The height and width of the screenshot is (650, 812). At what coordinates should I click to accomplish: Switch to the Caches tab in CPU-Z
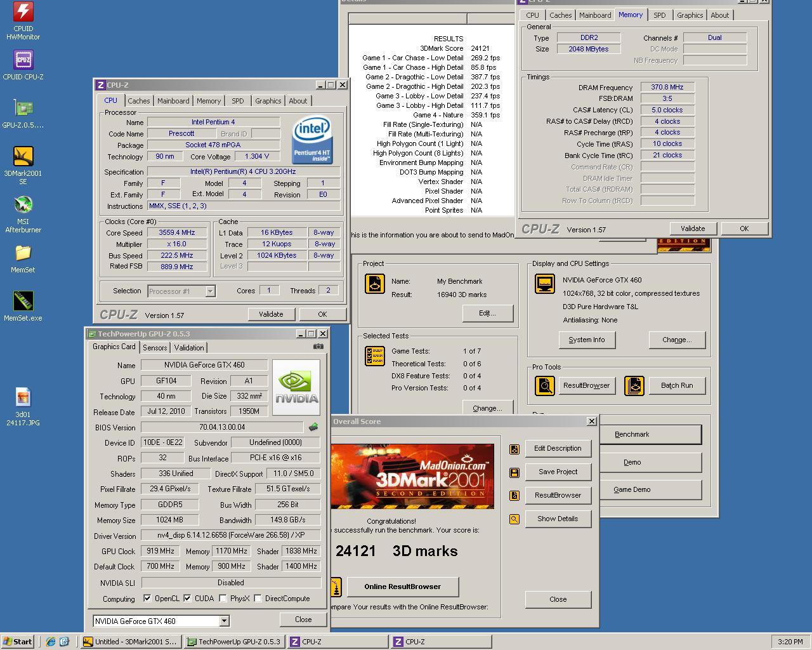point(138,101)
